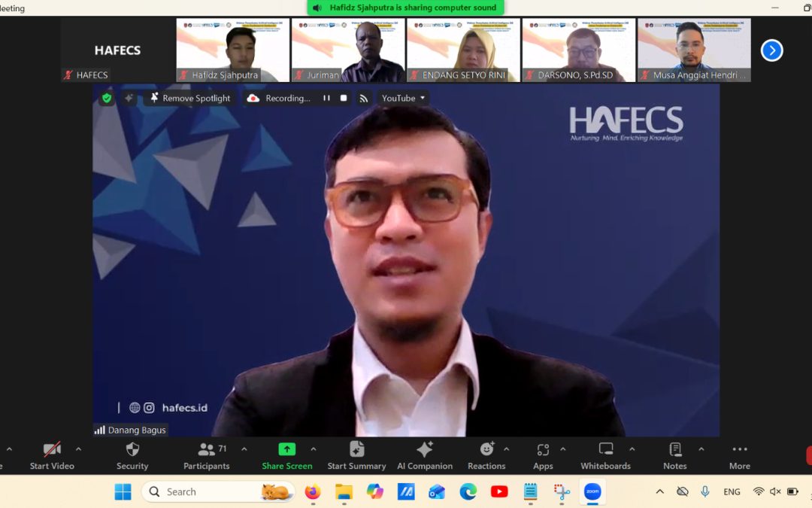This screenshot has height=508, width=812.
Task: Click the taskbar Search box
Action: (x=218, y=491)
